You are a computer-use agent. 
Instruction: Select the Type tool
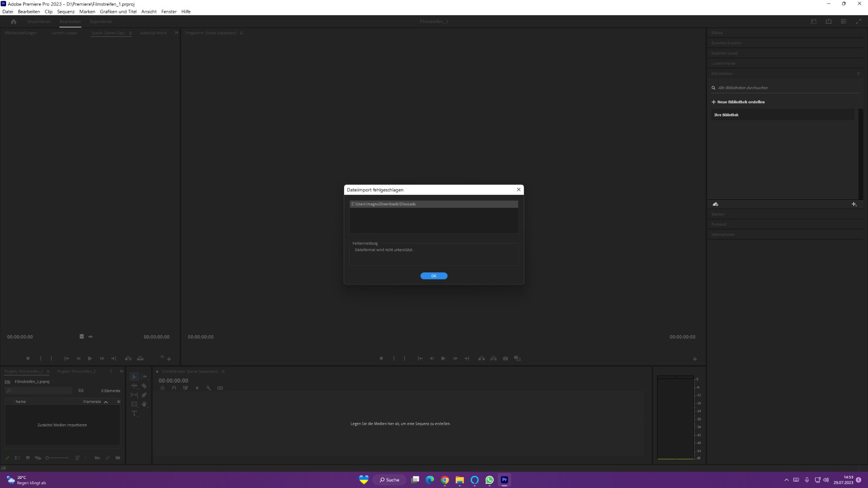(x=134, y=413)
